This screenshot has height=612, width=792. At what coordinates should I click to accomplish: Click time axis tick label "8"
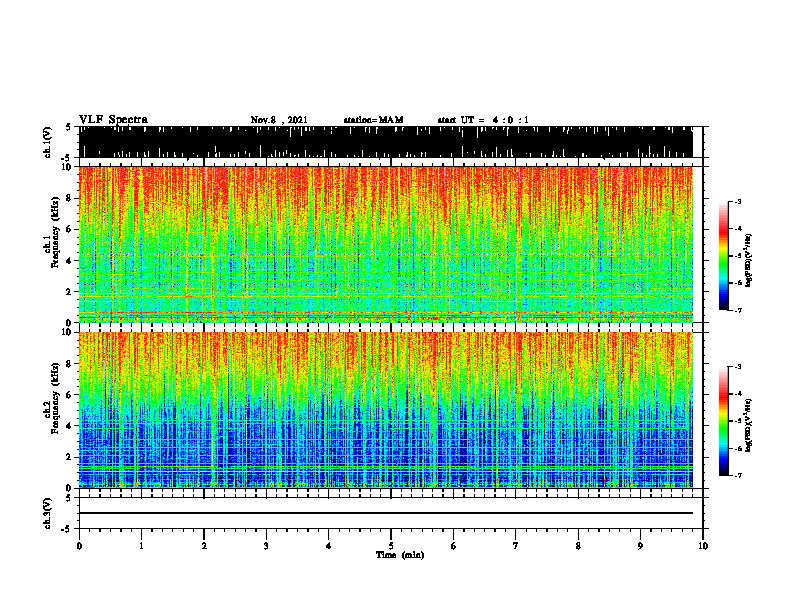578,546
